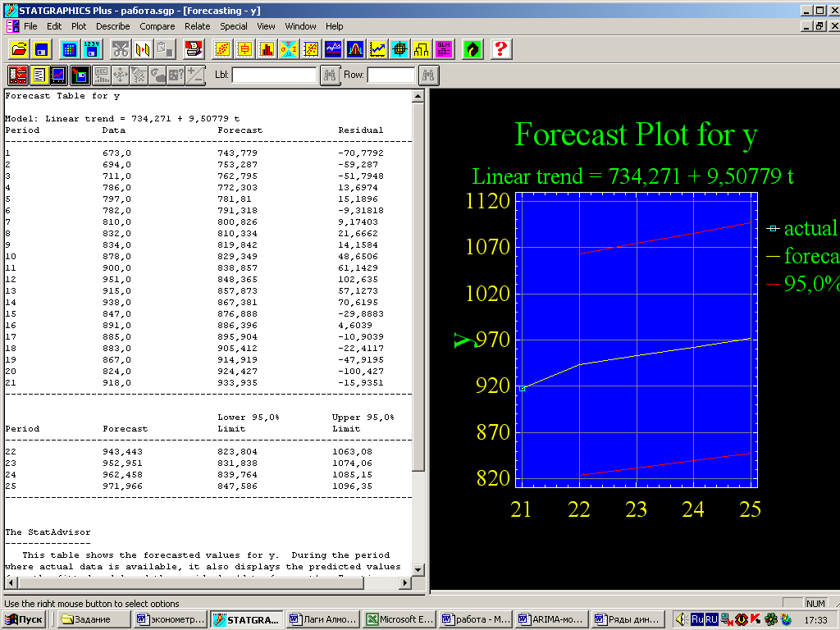
Task: Open the box-and-whisker plot icon
Action: (244, 49)
